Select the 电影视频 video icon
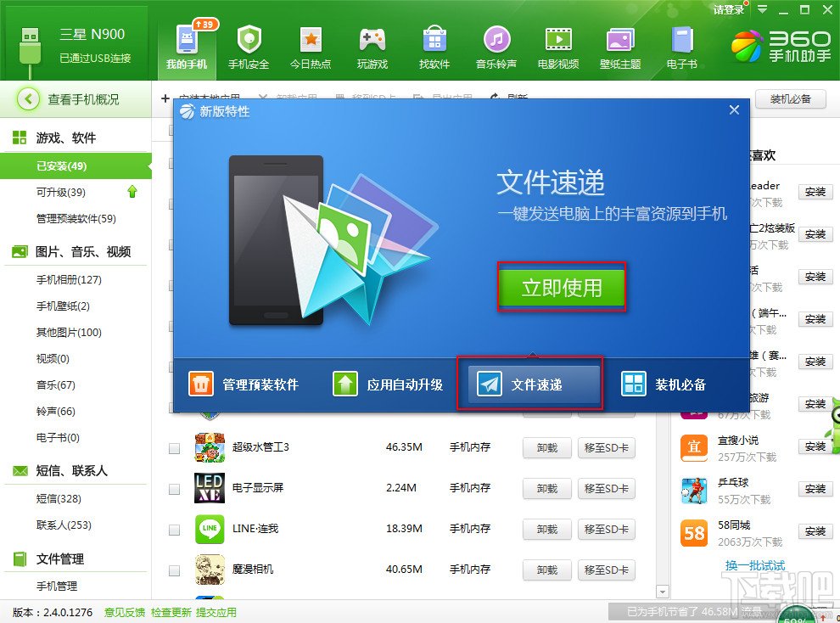 557,44
